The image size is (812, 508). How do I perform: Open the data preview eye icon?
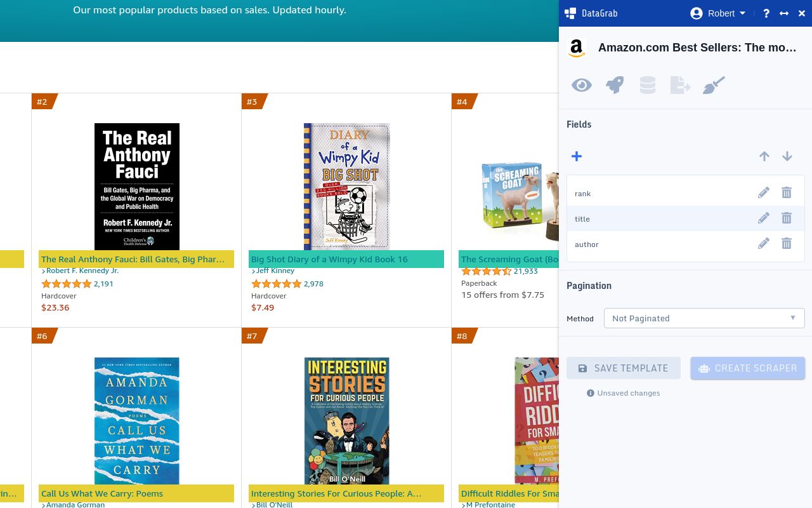click(582, 85)
